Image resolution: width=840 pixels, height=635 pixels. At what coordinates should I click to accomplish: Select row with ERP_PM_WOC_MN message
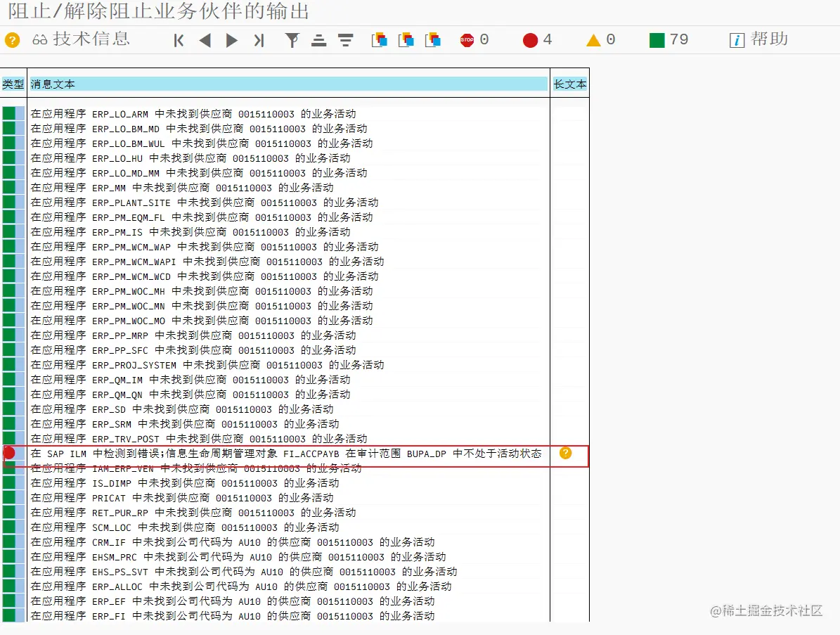pos(202,306)
